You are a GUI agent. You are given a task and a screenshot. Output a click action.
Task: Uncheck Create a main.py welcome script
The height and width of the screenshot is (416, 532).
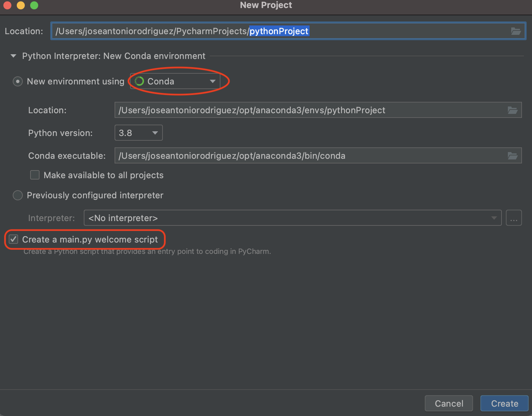pyautogui.click(x=13, y=239)
